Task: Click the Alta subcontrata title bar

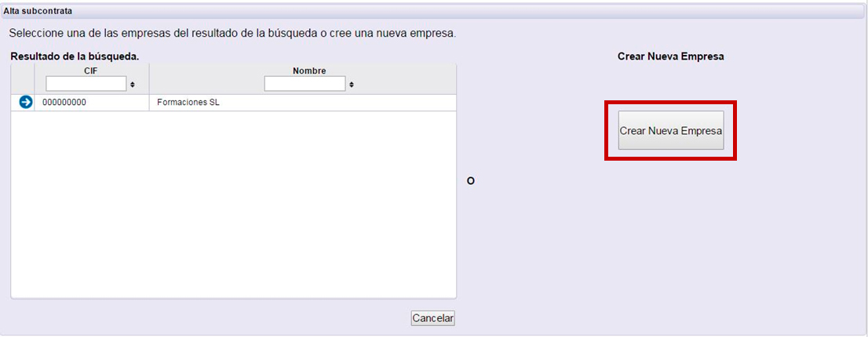Action: [x=434, y=10]
